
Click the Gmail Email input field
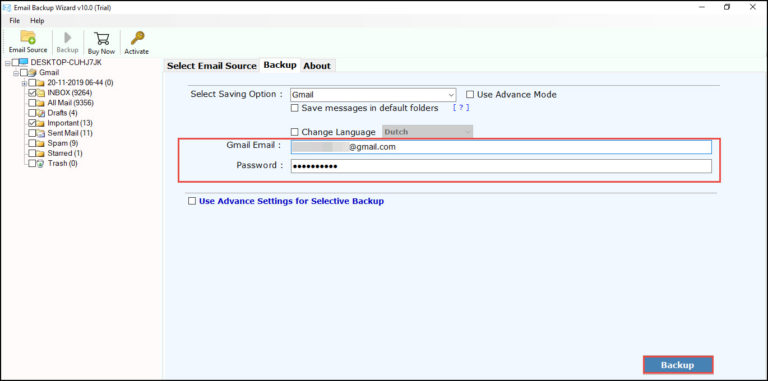click(x=501, y=147)
